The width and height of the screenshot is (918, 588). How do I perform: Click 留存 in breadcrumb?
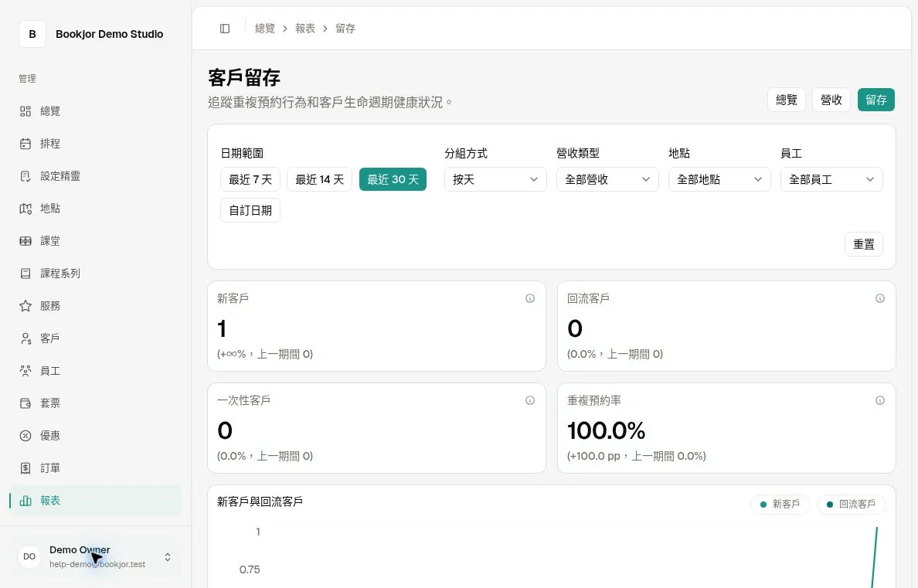point(345,29)
